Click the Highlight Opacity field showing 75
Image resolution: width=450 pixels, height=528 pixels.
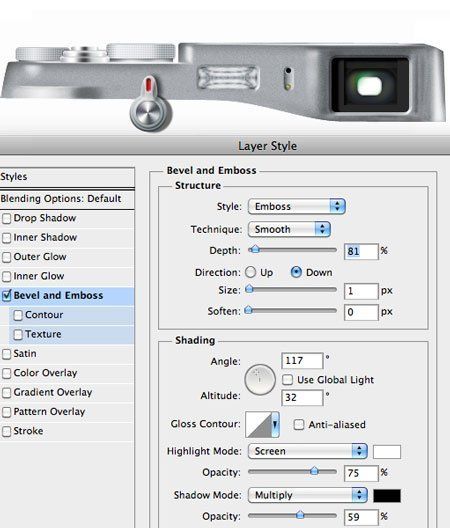[361, 473]
